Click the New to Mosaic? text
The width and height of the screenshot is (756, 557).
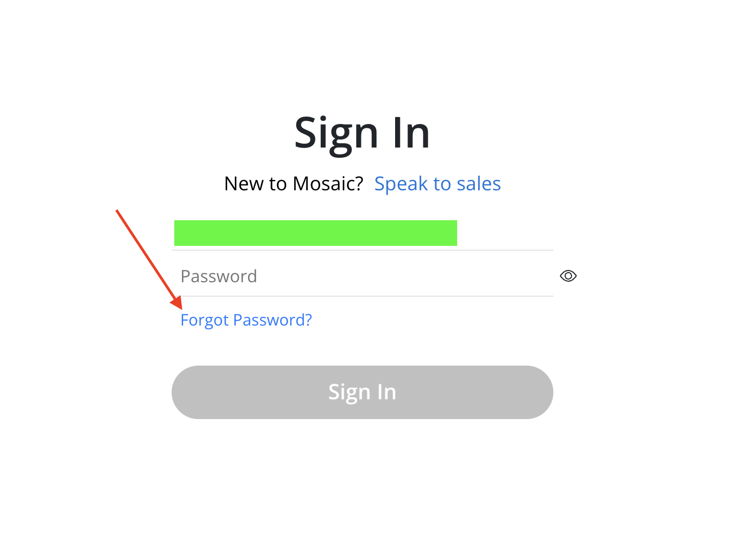[294, 184]
